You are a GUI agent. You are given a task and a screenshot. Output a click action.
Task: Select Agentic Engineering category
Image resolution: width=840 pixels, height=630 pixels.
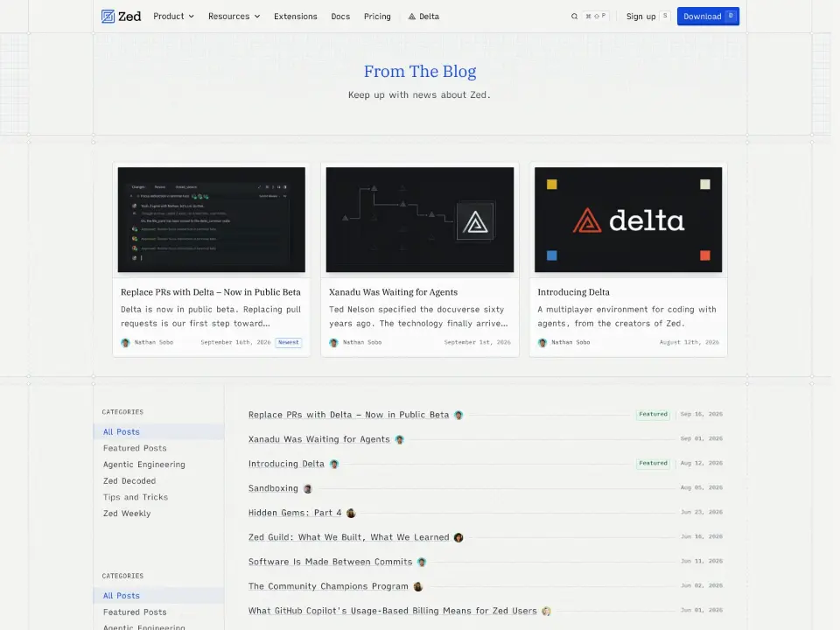(143, 465)
